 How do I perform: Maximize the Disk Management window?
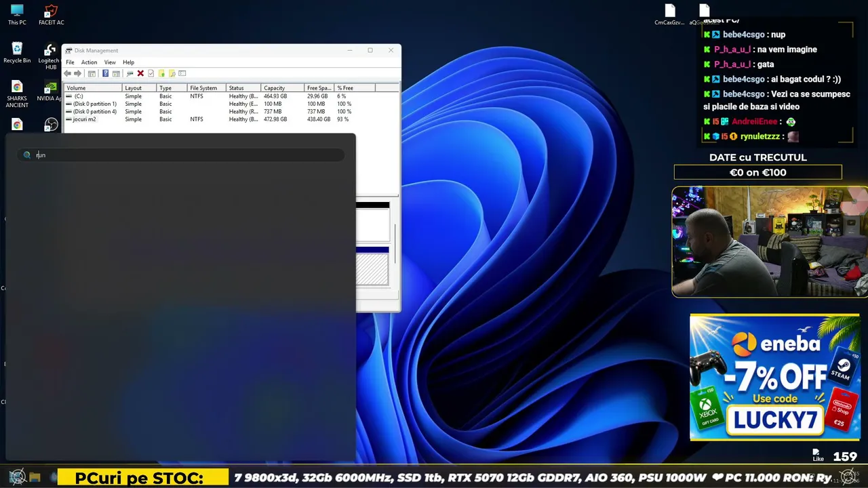coord(370,50)
